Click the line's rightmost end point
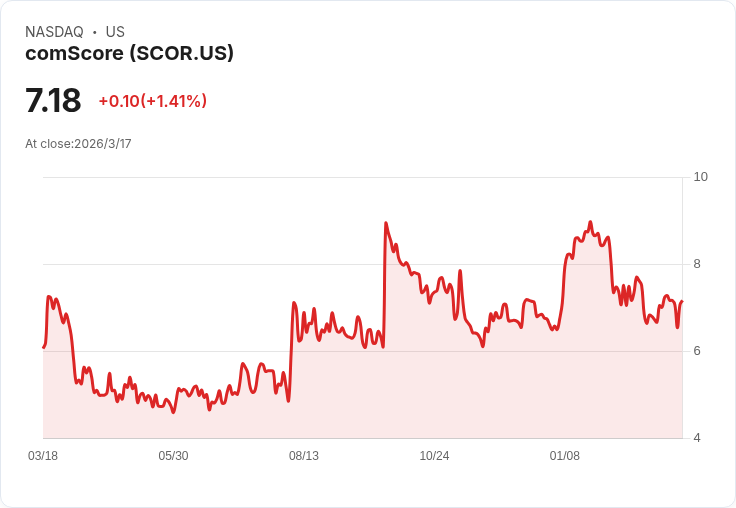This screenshot has width=736, height=508. coord(682,301)
